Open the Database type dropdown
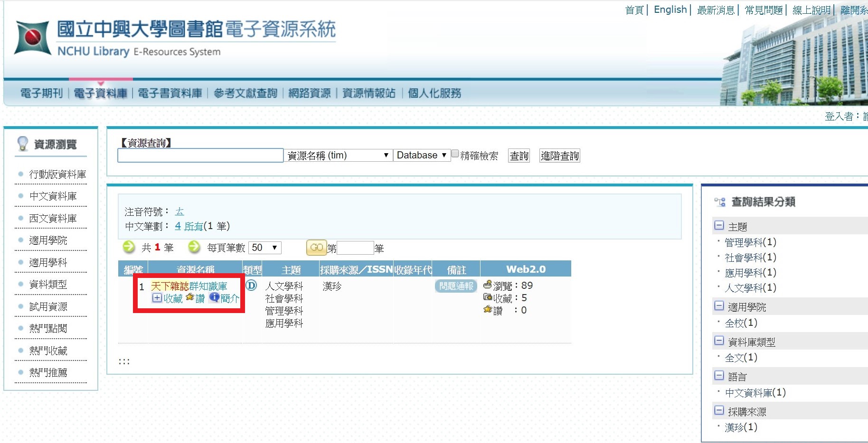The width and height of the screenshot is (868, 443). tap(422, 155)
